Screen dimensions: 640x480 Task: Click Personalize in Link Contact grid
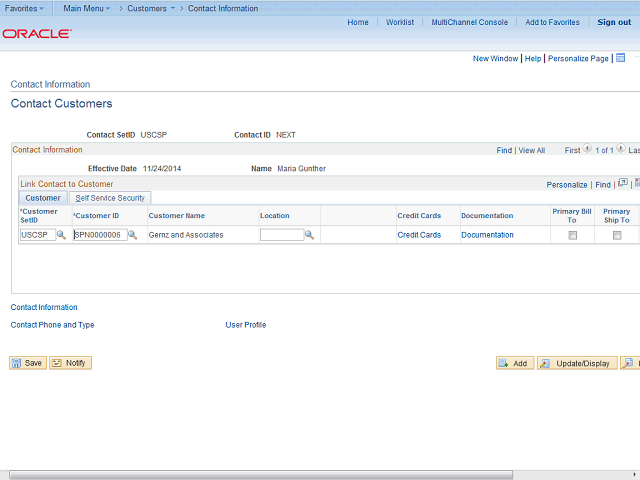567,185
